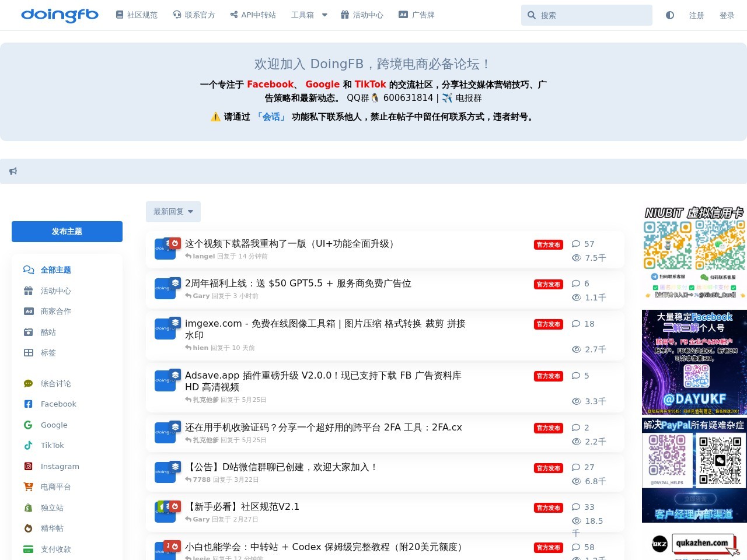747x560 pixels.
Task: Open the @DAYUKF Facebook 账号 ad banner
Action: tap(694, 362)
